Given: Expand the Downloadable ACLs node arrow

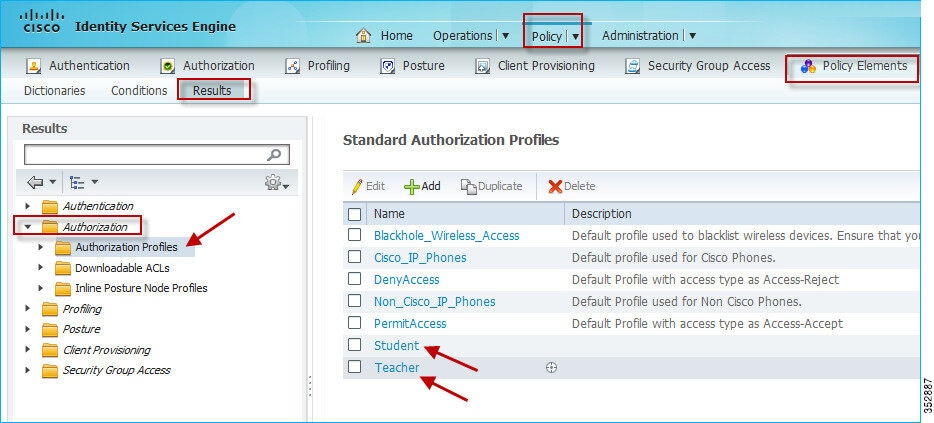Looking at the screenshot, I should (x=41, y=268).
